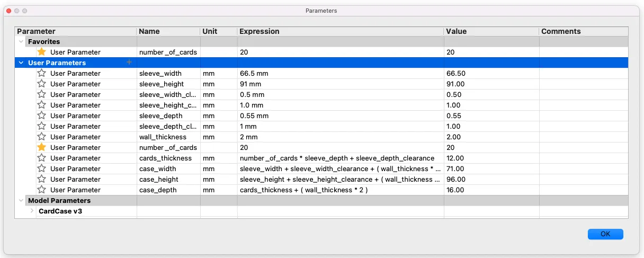
Task: Collapse the User Parameters group
Action: tap(21, 63)
